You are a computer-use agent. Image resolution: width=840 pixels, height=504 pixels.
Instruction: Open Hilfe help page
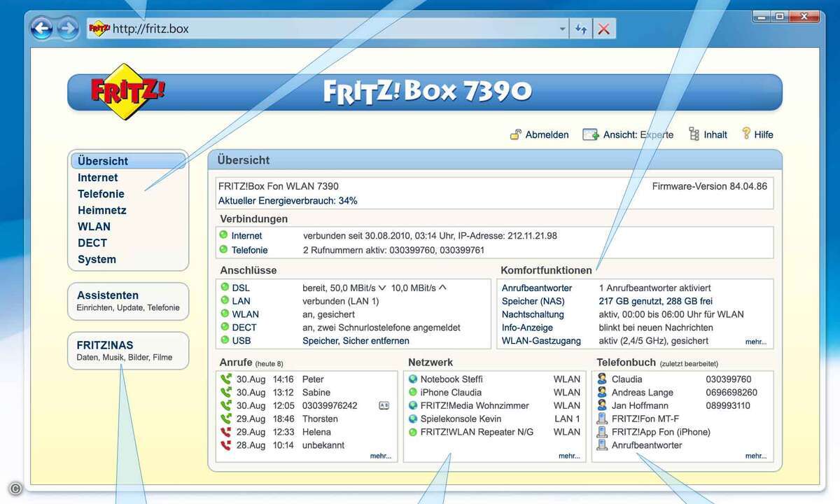[764, 134]
